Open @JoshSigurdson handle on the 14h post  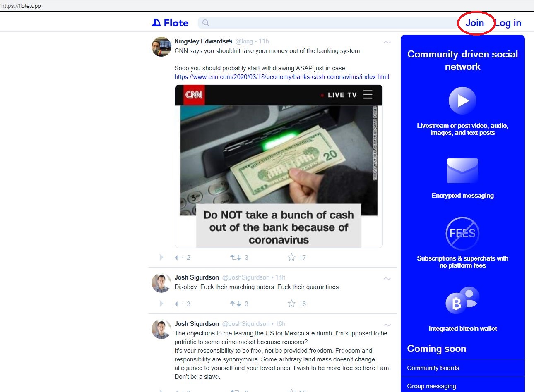click(x=246, y=277)
